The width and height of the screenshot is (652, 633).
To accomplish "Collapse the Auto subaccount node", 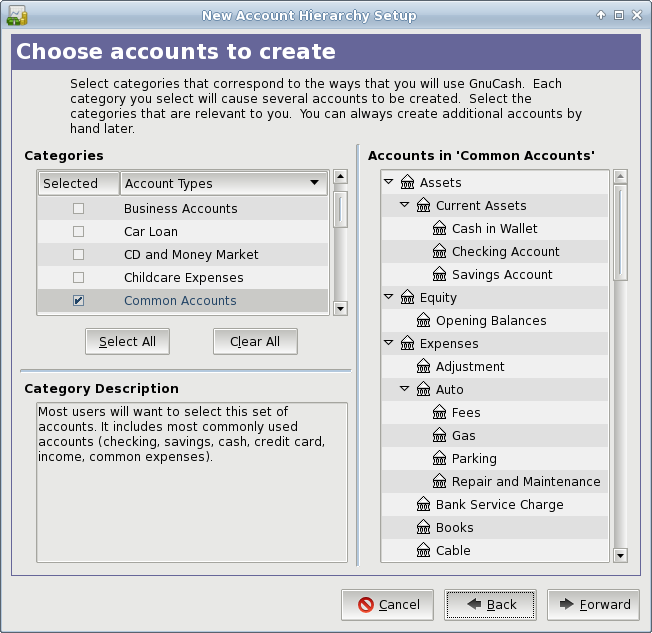I will pyautogui.click(x=405, y=389).
